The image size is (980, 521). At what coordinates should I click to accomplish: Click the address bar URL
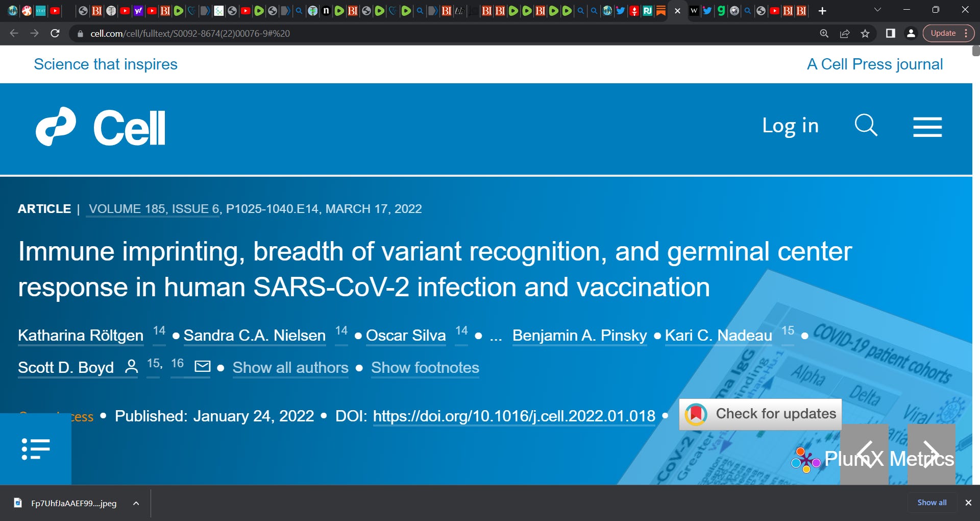[190, 33]
